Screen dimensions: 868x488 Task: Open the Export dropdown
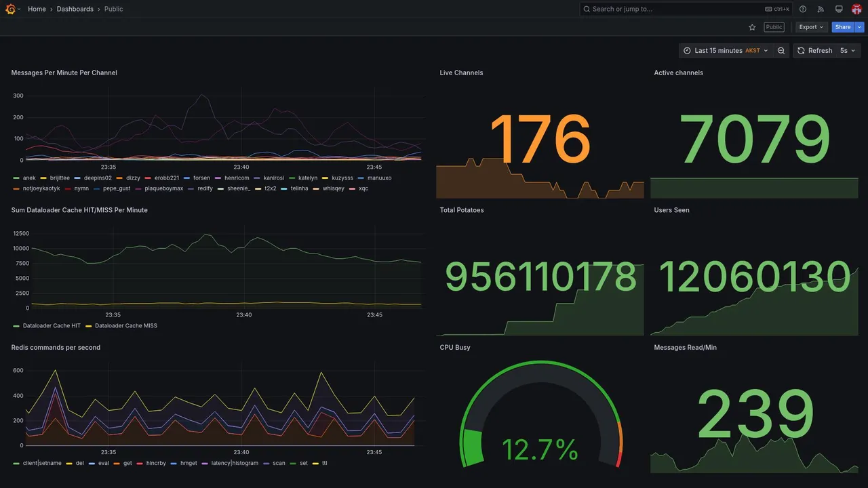[x=811, y=27]
